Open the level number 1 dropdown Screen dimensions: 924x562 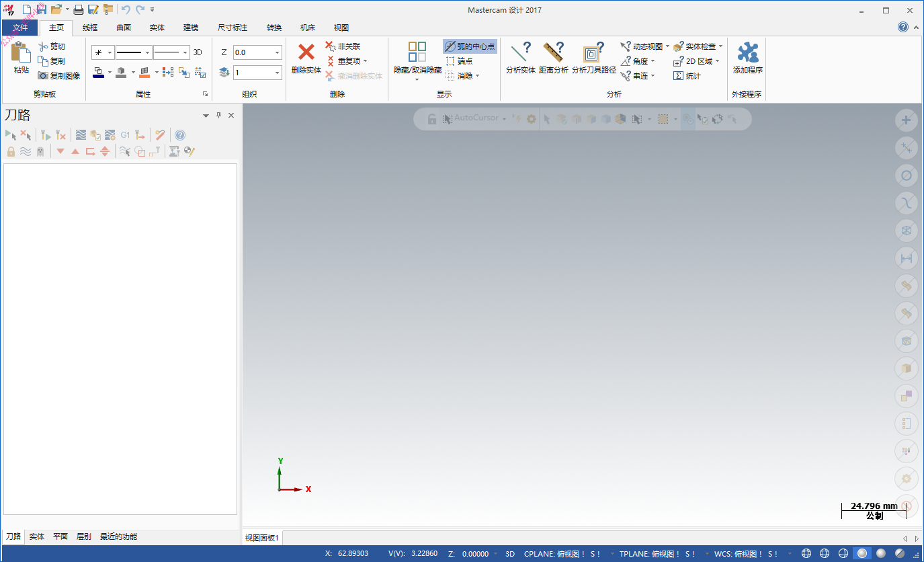(x=277, y=72)
